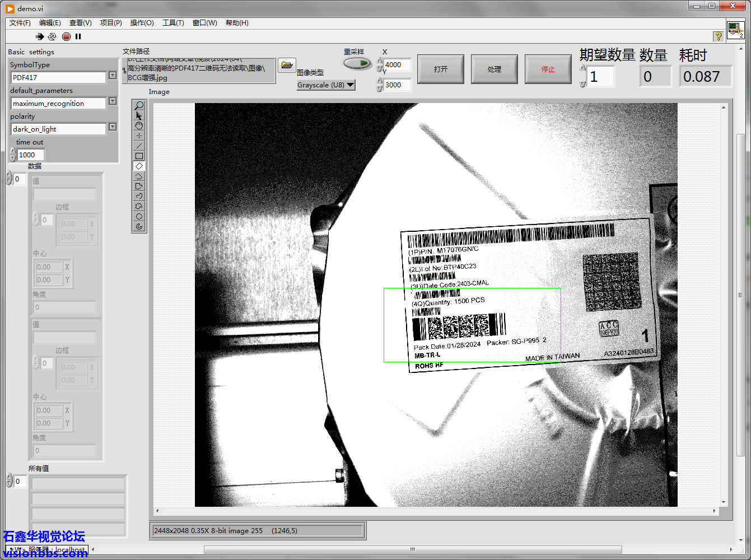751x560 pixels.
Task: Click the Run Continuously icon
Action: click(52, 36)
